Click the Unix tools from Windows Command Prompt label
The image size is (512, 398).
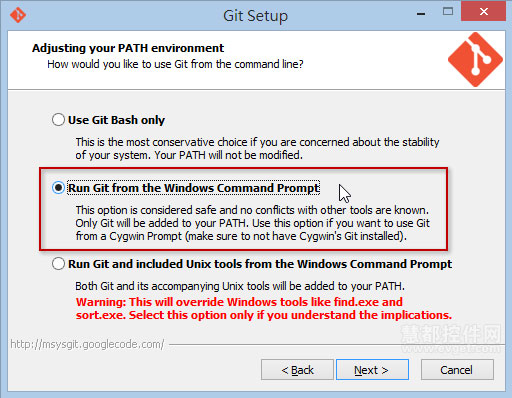click(260, 264)
